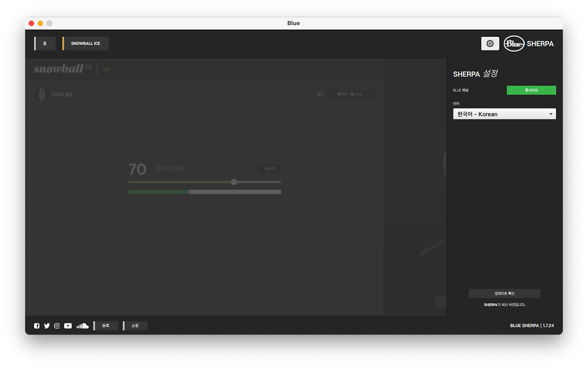Click the 마이크 설정 label
The image size is (588, 368).
(x=62, y=95)
